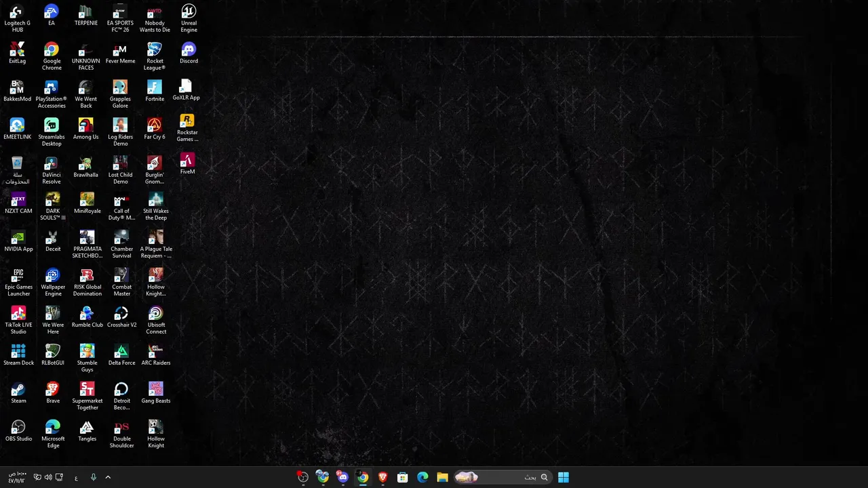
Task: Select the RISK Global Domination shortcut
Action: 87,283
